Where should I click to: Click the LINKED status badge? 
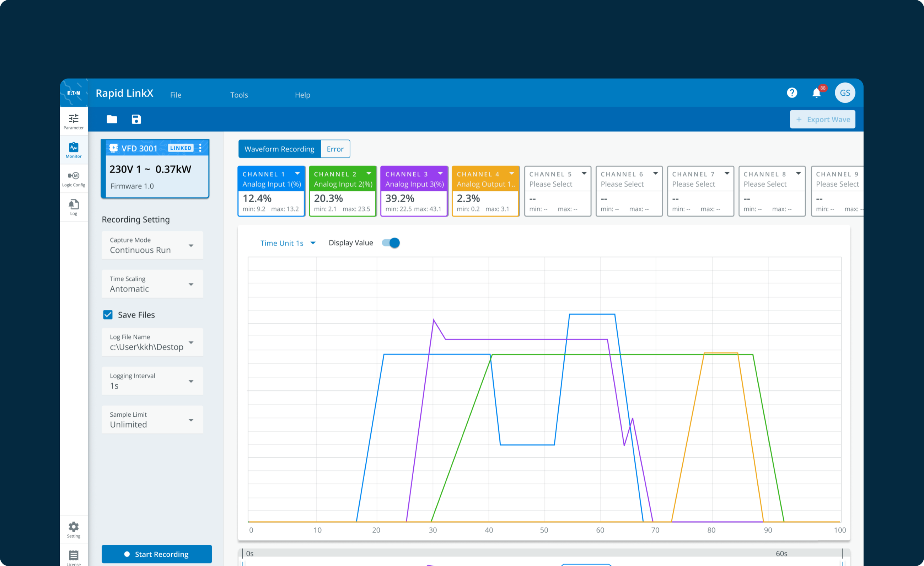pos(181,148)
